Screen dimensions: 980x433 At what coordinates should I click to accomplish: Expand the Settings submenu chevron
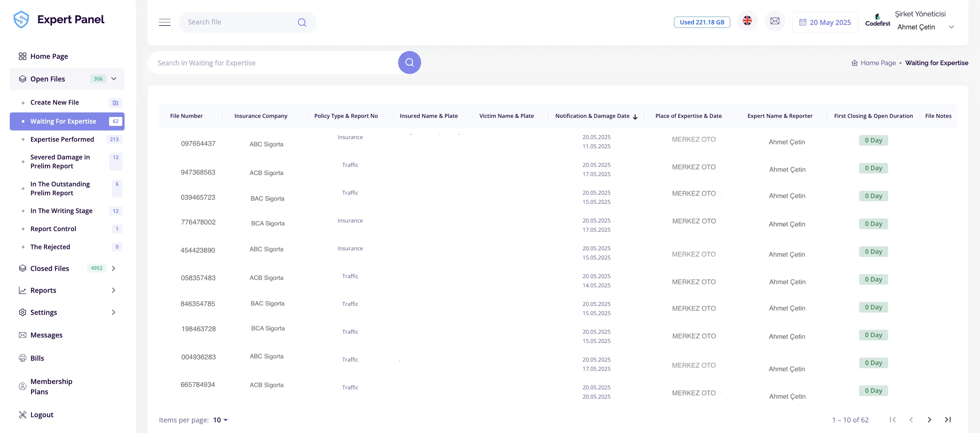(113, 313)
